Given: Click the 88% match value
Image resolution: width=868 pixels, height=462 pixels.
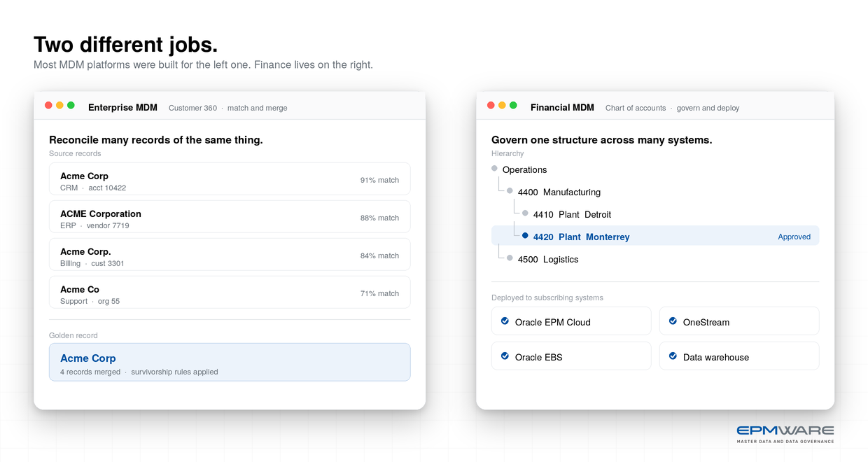Looking at the screenshot, I should [379, 218].
